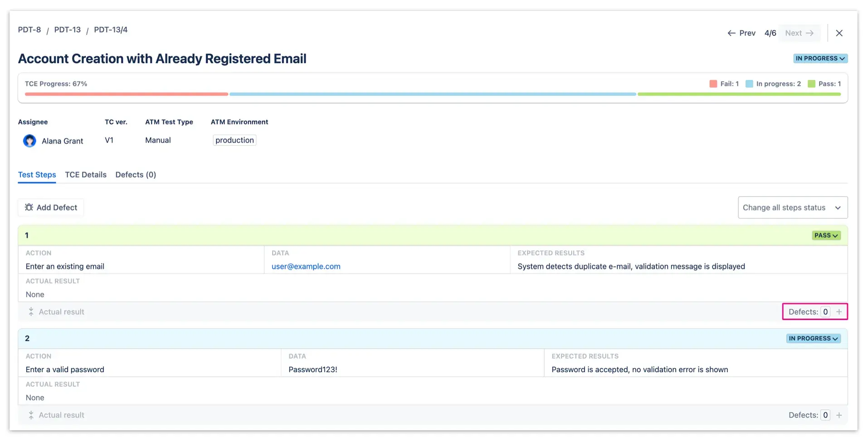Open the PASS status dropdown on step 1
The image size is (868, 443).
pyautogui.click(x=826, y=235)
